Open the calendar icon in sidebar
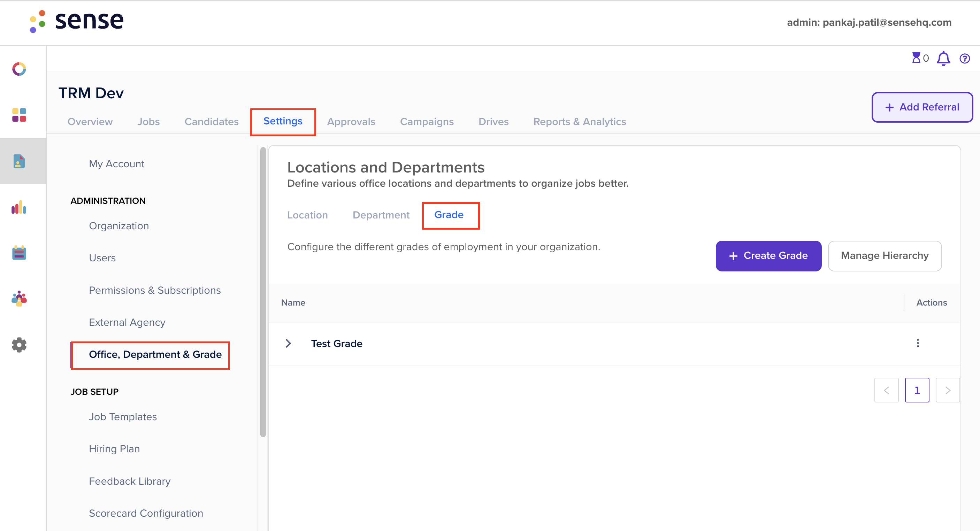Image resolution: width=980 pixels, height=531 pixels. tap(19, 253)
